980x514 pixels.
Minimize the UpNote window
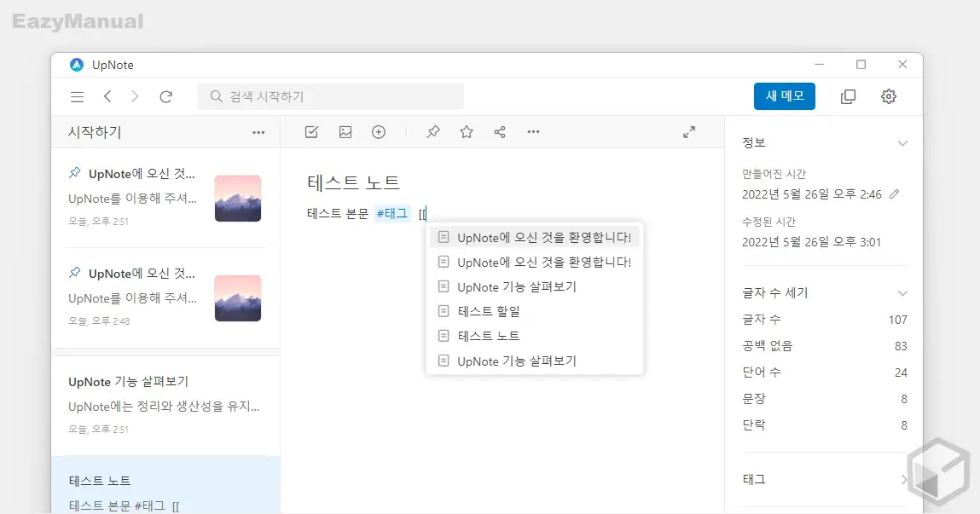[820, 64]
